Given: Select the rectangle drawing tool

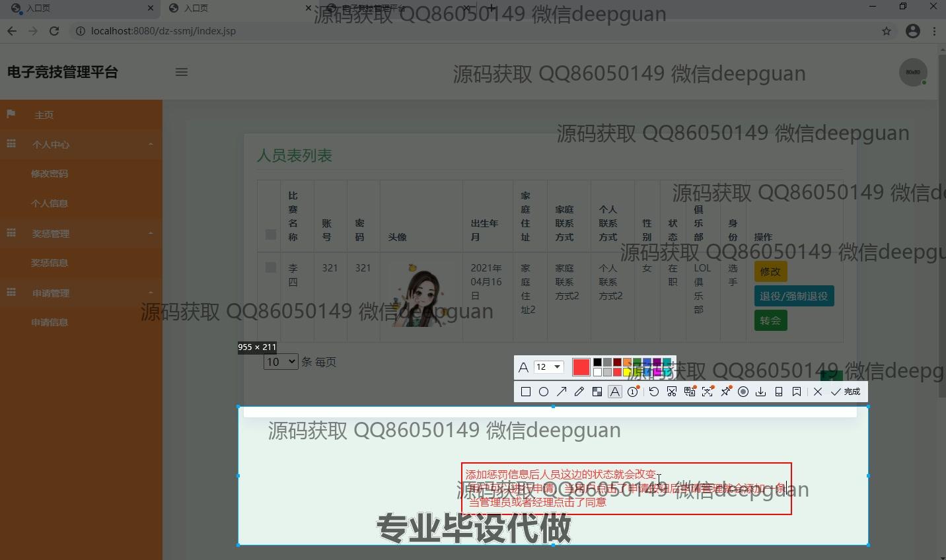Looking at the screenshot, I should pos(526,392).
